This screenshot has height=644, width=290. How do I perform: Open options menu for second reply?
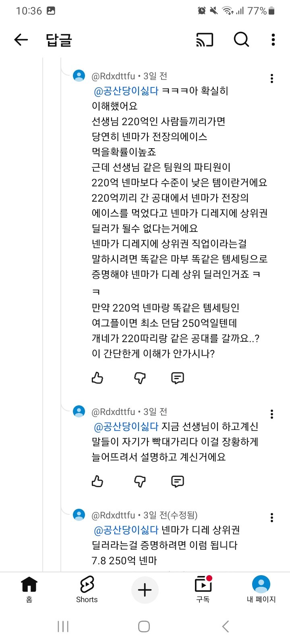[x=272, y=414]
